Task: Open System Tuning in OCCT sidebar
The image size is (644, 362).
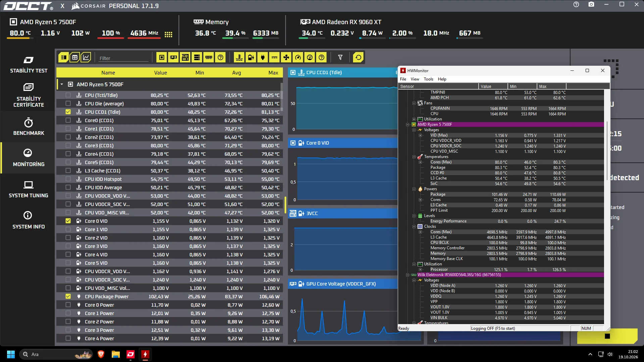Action: click(29, 189)
